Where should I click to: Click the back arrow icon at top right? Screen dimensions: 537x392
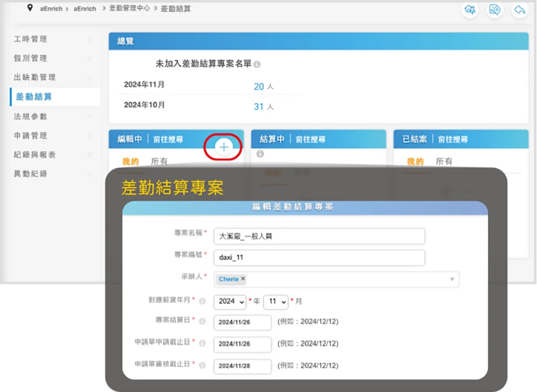520,10
